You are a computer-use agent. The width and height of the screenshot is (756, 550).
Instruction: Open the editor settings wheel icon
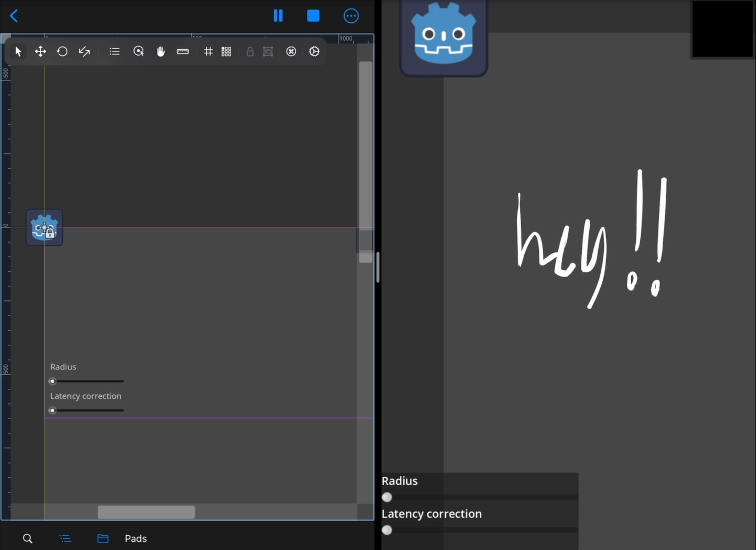click(314, 51)
